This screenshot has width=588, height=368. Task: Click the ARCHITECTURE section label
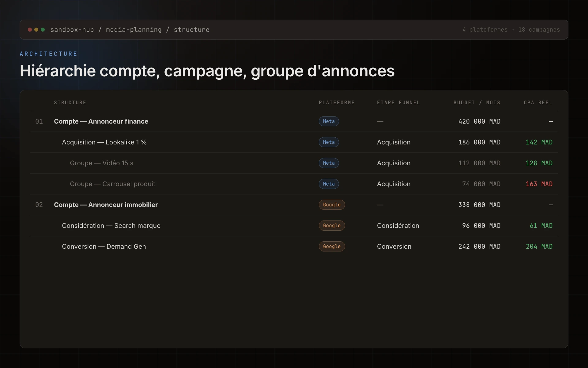pos(49,54)
